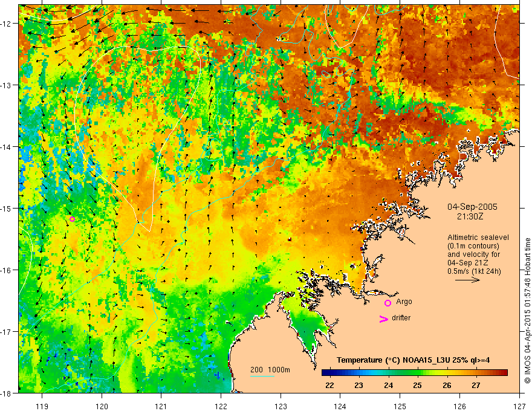
Task: Click the '125' longitude axis label
Action: point(400,406)
